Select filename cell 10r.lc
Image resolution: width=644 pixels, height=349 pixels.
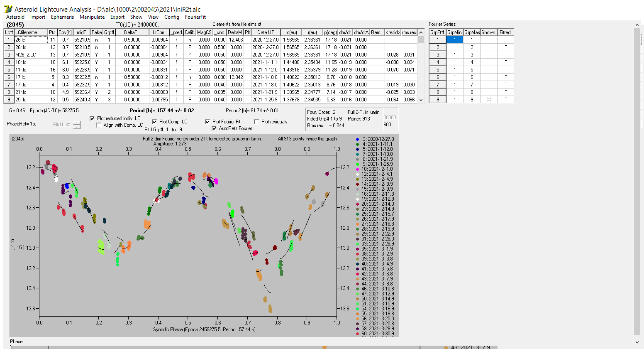pos(31,62)
